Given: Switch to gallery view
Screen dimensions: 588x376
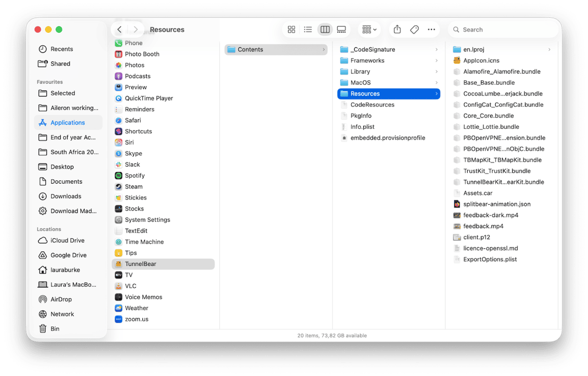Looking at the screenshot, I should 341,29.
